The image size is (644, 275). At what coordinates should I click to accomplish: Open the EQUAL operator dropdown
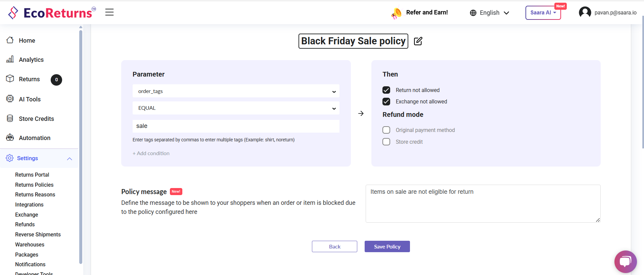236,108
